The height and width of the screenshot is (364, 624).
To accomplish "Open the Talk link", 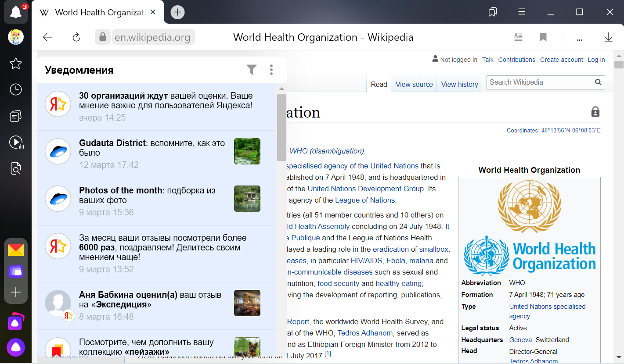I will tap(488, 60).
